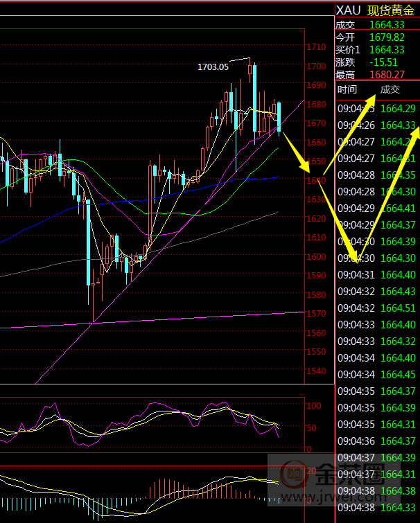
Task: Click the 1600 price axis label
Action: point(316,256)
